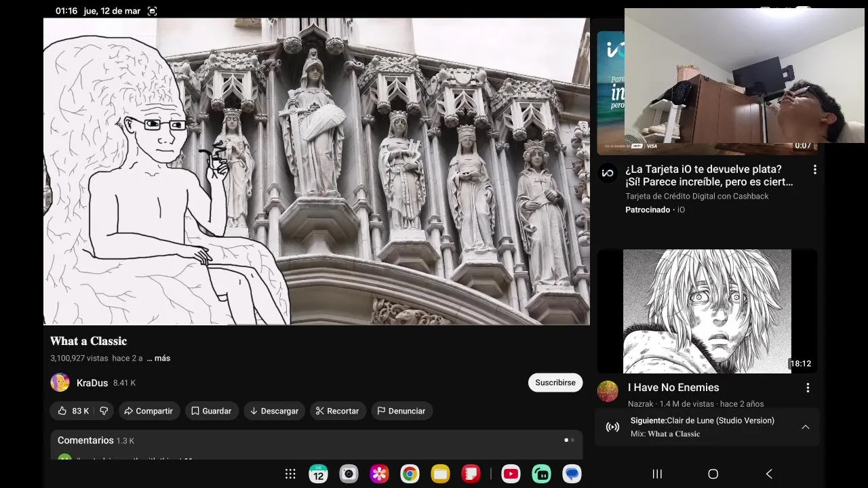Open the YouTube app in taskbar
The width and height of the screenshot is (868, 488).
pos(511,474)
